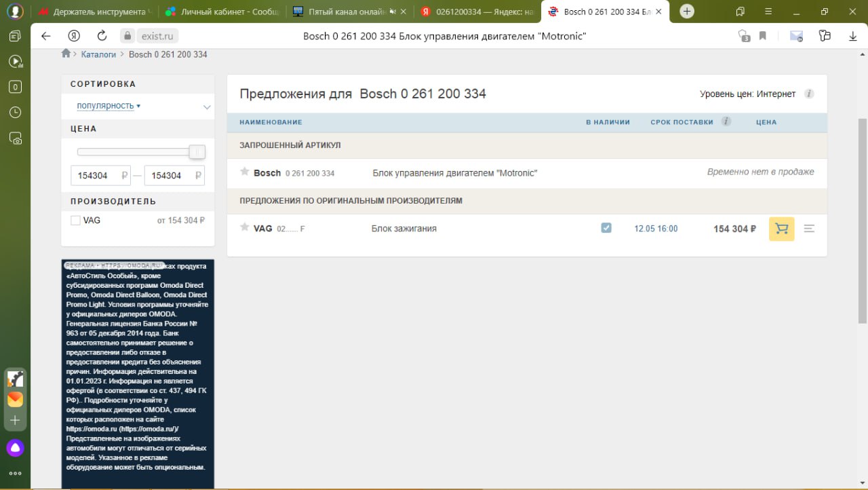Open the tab groups panel in sidebar
Screen dimensions: 868x490
click(x=15, y=36)
